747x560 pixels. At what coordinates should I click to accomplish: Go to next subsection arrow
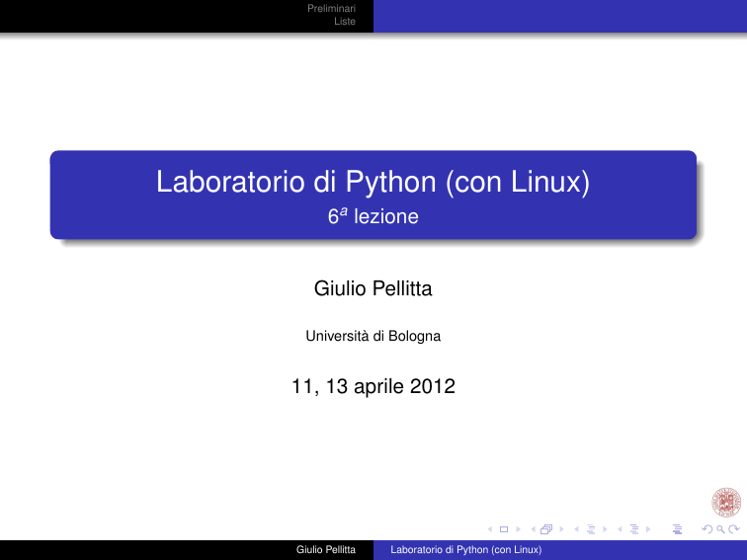(605, 529)
